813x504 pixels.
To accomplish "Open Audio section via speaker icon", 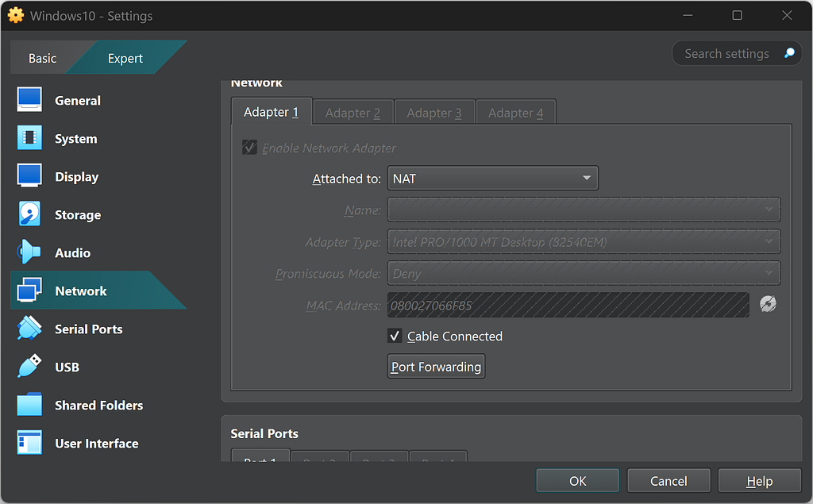I will [29, 252].
